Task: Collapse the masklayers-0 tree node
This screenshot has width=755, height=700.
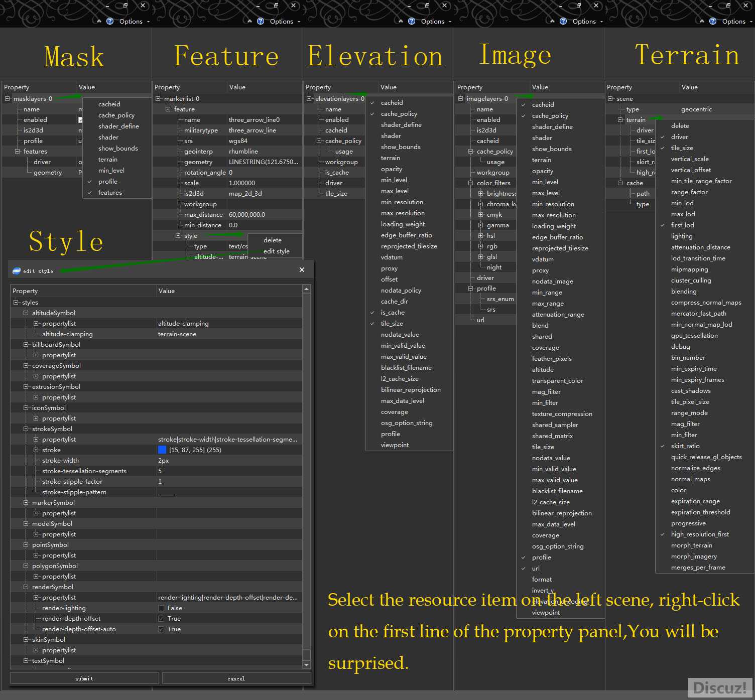Action: pos(8,98)
